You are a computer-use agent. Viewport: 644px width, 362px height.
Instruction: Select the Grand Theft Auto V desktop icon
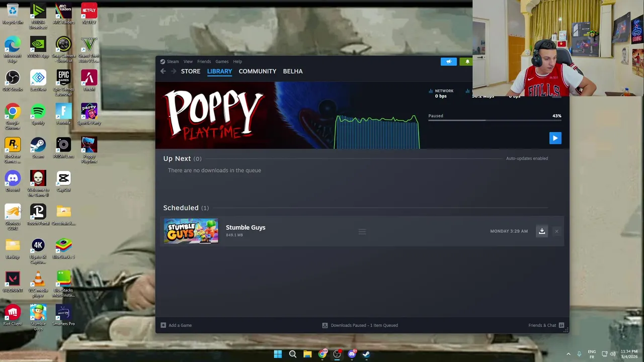[89, 50]
